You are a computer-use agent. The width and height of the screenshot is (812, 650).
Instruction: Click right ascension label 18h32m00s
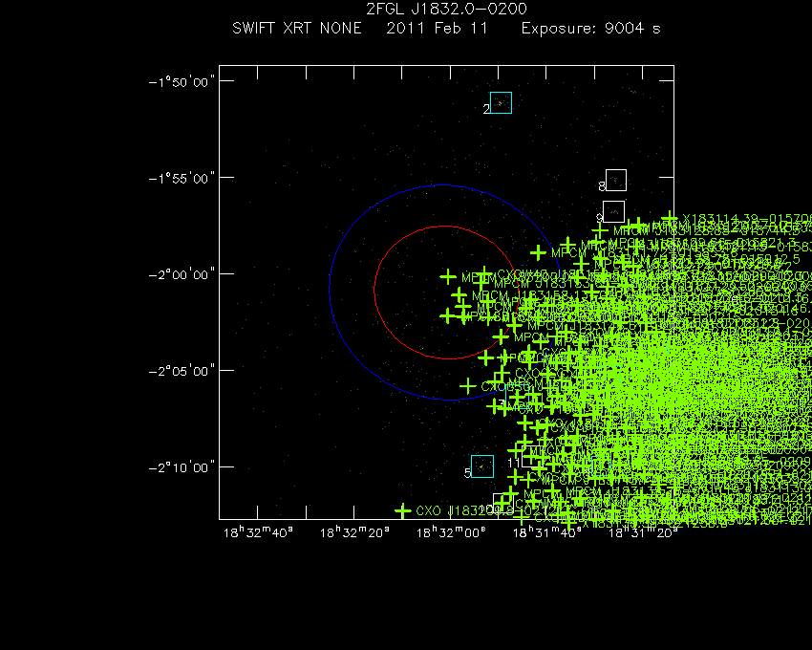451,532
